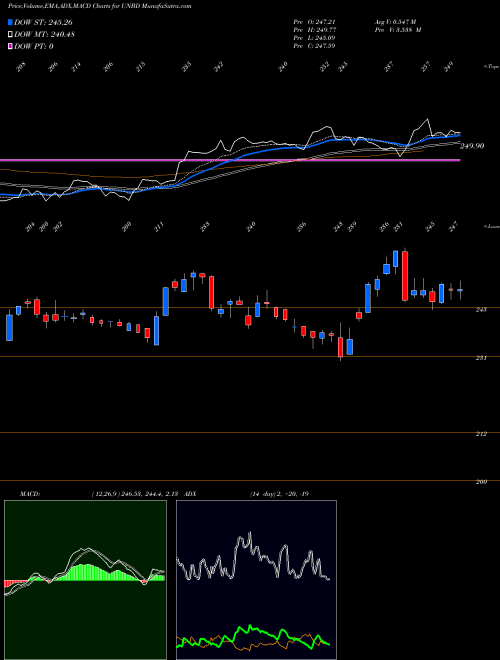Select the 'DOW MT: 240.48' legend label
500x660 pixels.
tap(45, 35)
